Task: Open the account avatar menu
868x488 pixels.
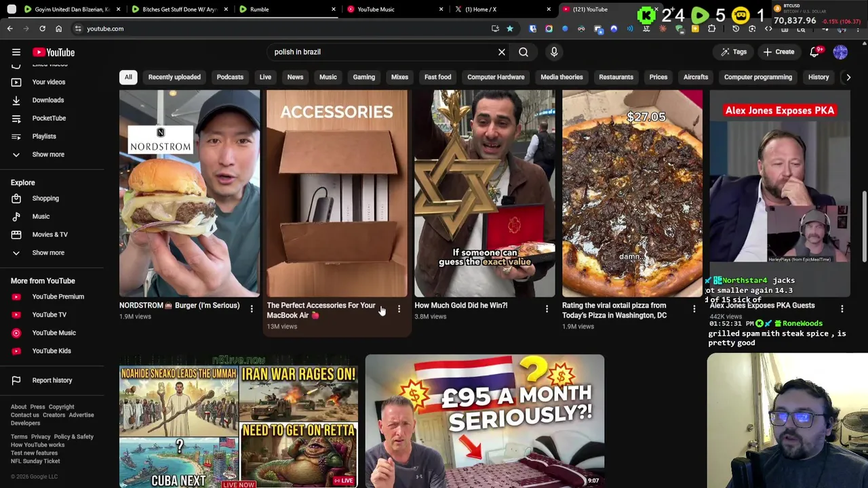Action: point(840,52)
